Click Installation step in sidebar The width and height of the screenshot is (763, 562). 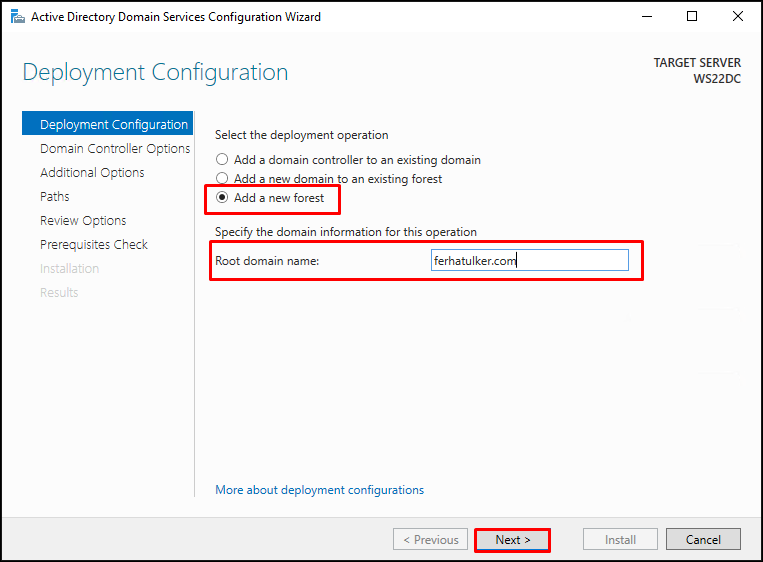click(x=69, y=269)
